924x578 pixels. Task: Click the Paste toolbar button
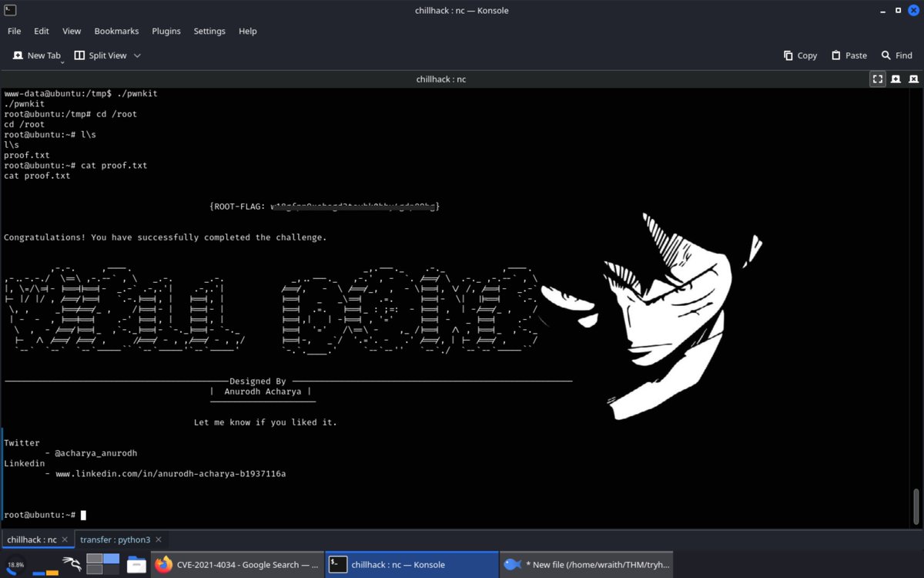[849, 55]
